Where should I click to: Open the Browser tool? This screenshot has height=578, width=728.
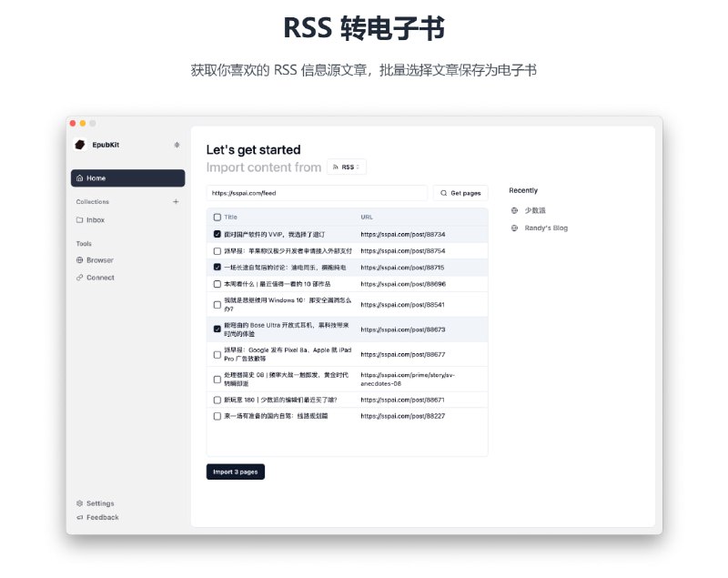pyautogui.click(x=99, y=260)
